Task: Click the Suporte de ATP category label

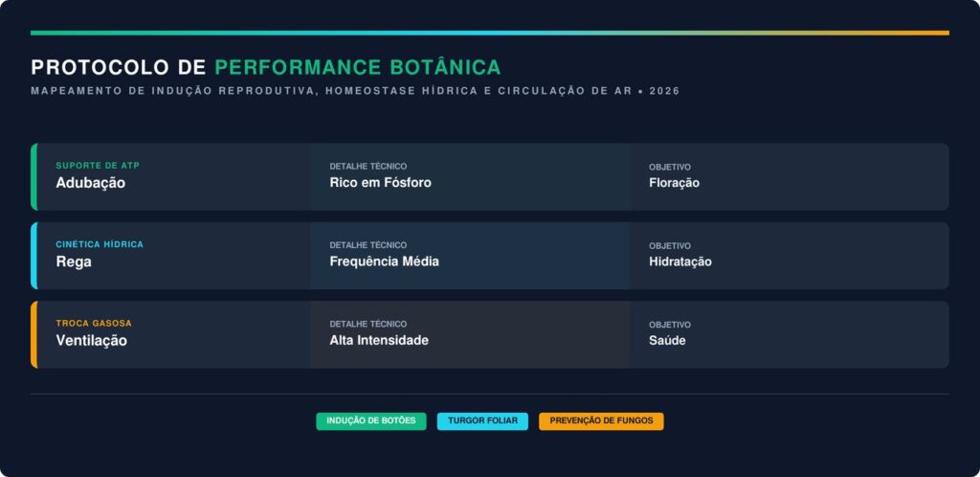Action: [98, 166]
